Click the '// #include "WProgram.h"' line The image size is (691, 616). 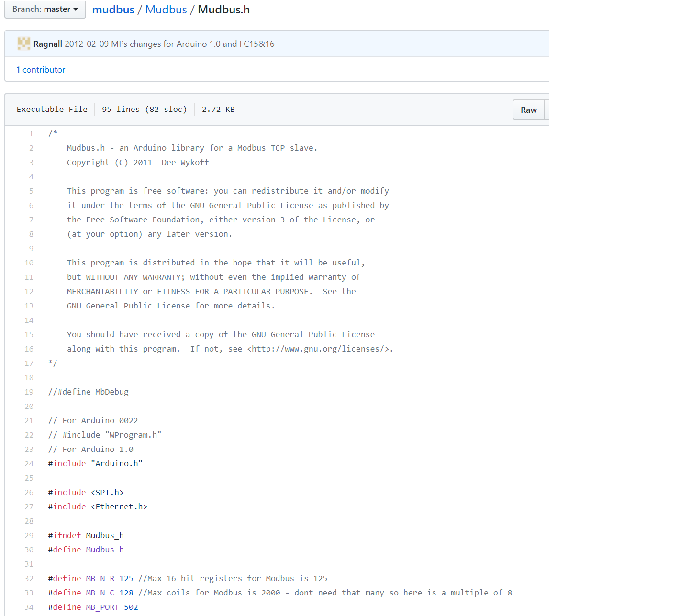[105, 435]
